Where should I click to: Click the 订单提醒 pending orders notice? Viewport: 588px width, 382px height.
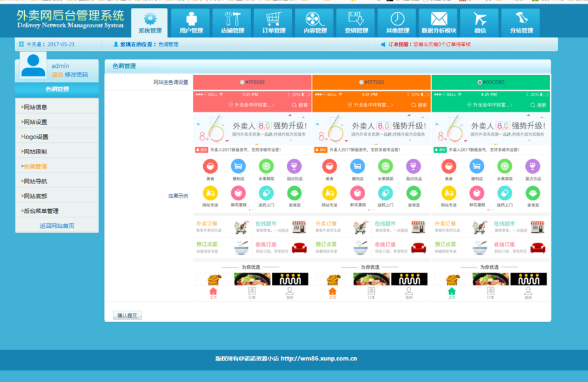[x=429, y=44]
